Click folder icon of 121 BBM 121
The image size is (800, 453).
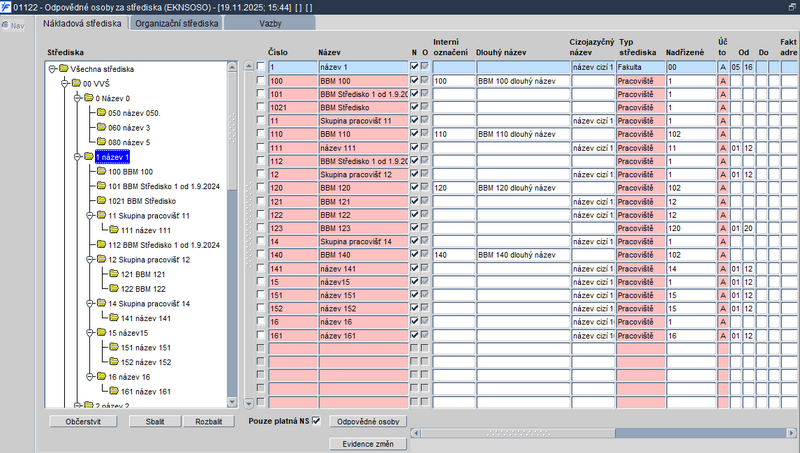point(114,274)
